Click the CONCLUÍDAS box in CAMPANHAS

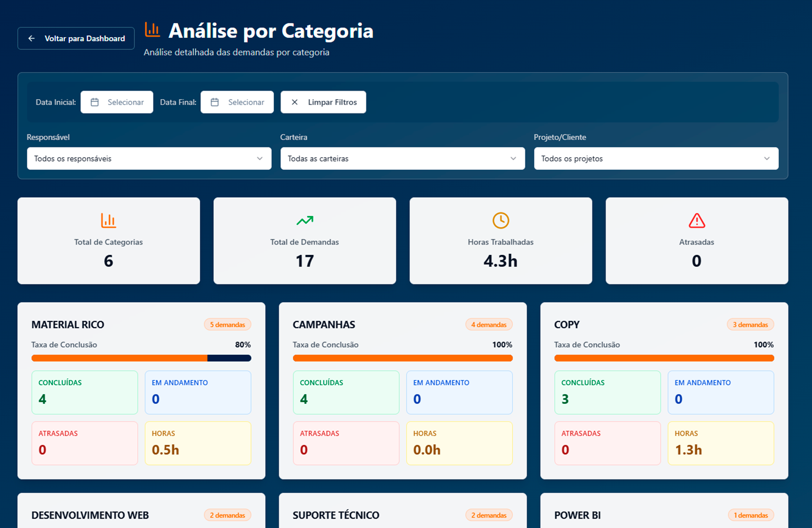pyautogui.click(x=346, y=392)
